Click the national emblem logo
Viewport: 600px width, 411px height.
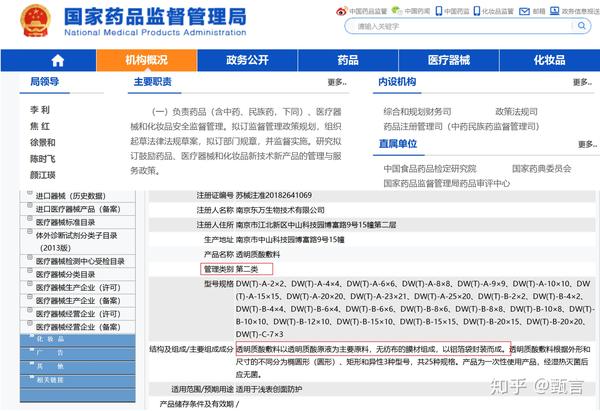tap(35, 21)
